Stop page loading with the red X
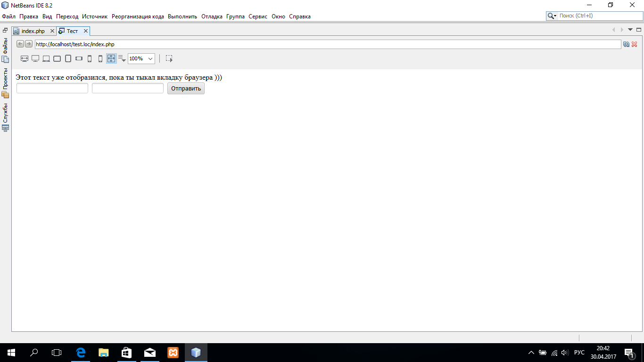644x362 pixels. click(x=634, y=44)
